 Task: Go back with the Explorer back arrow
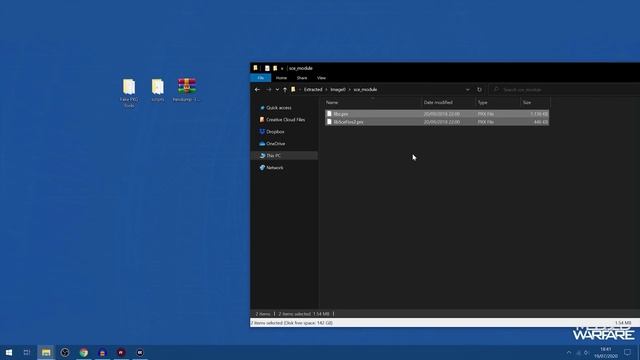tap(257, 89)
